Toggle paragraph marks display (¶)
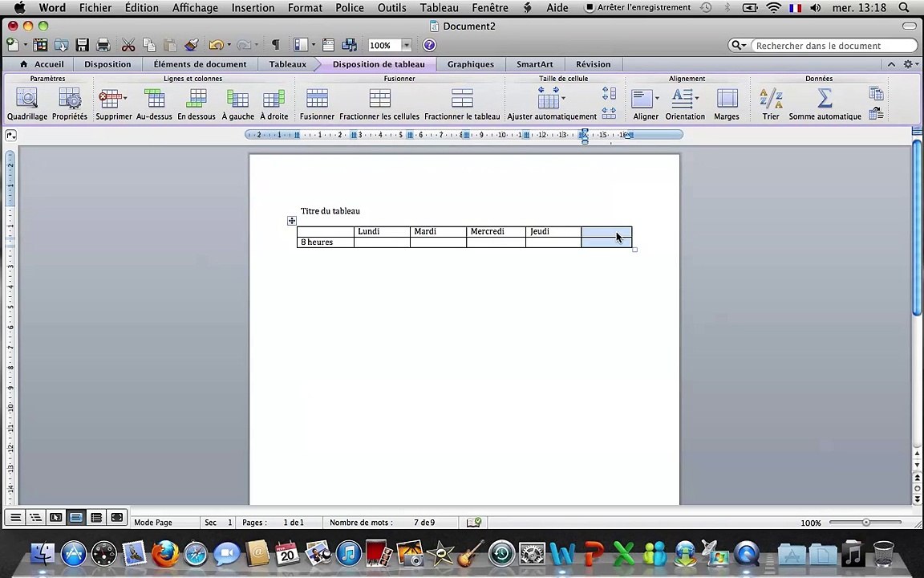Screen dimensions: 924x578 click(275, 45)
